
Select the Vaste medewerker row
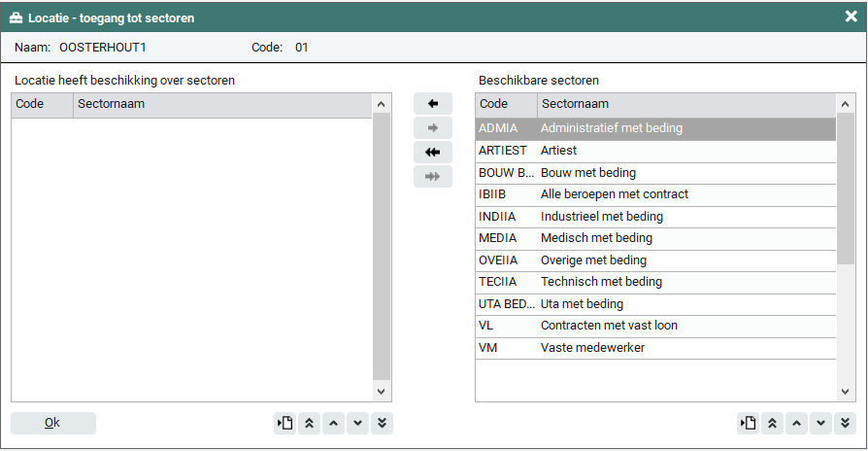click(x=655, y=348)
